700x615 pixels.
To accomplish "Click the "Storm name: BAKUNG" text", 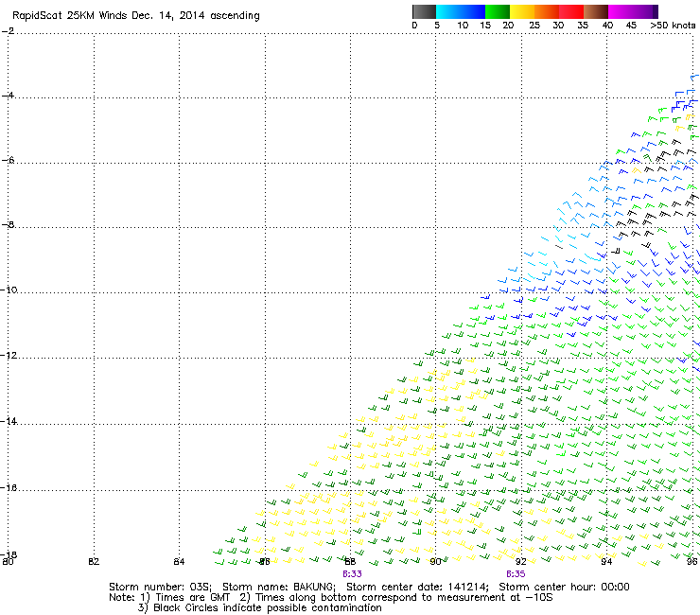I will point(279,587).
